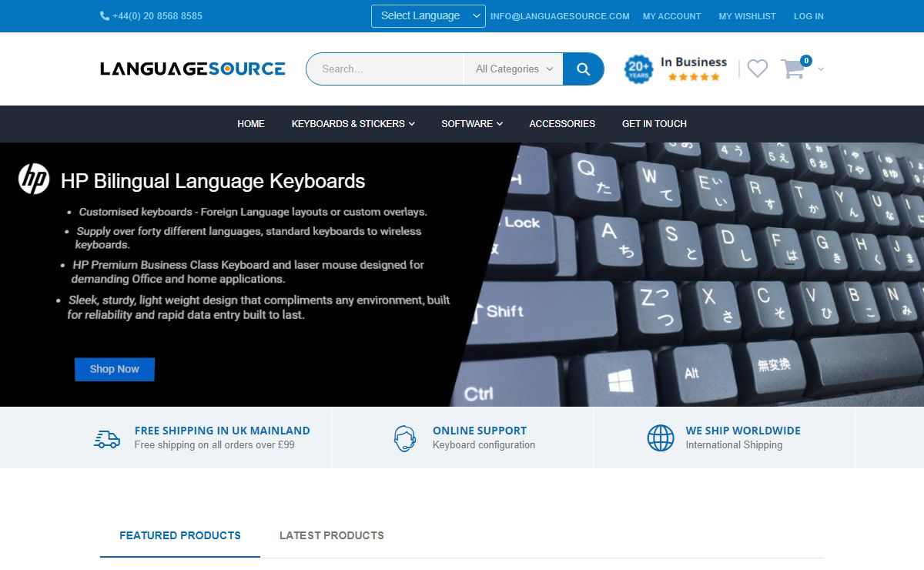
Task: Switch to the Featured Products tab
Action: [x=180, y=535]
